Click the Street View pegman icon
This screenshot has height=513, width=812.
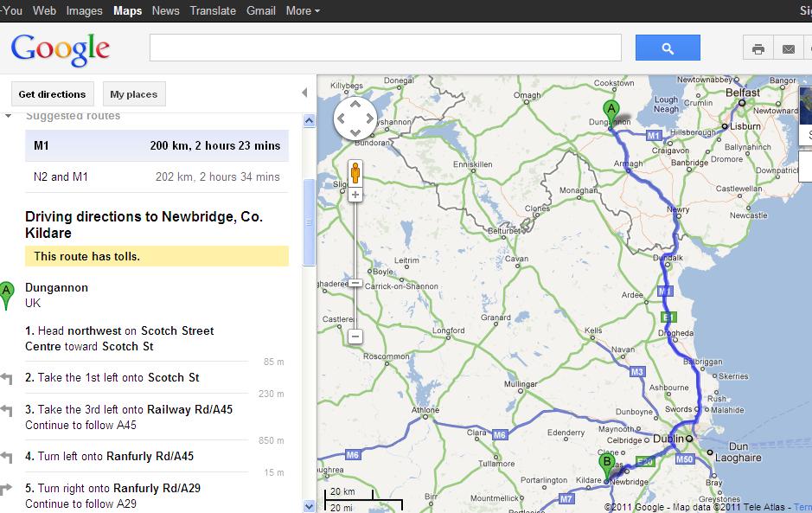[x=355, y=172]
